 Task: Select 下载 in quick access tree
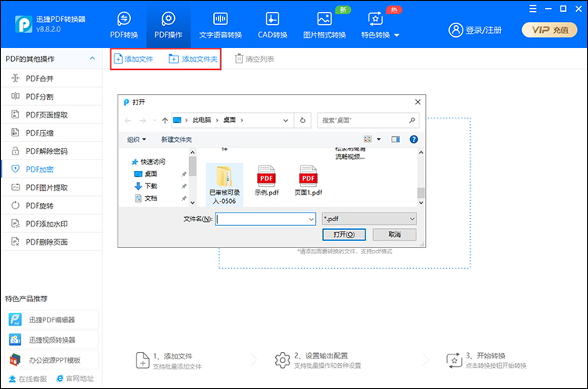coord(147,186)
